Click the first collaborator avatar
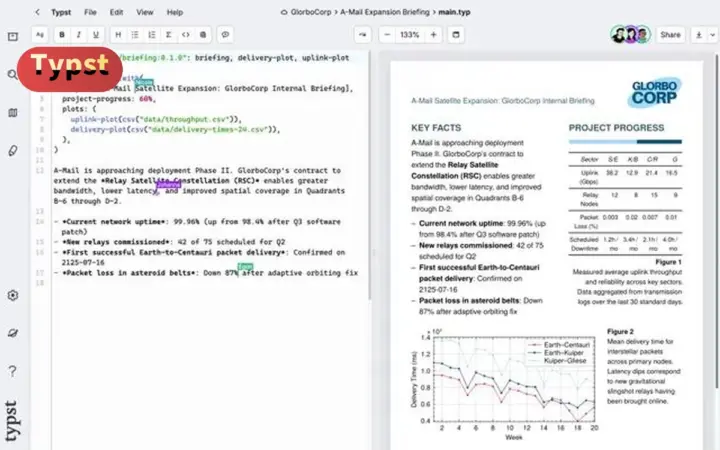The height and width of the screenshot is (450, 720). coord(619,35)
